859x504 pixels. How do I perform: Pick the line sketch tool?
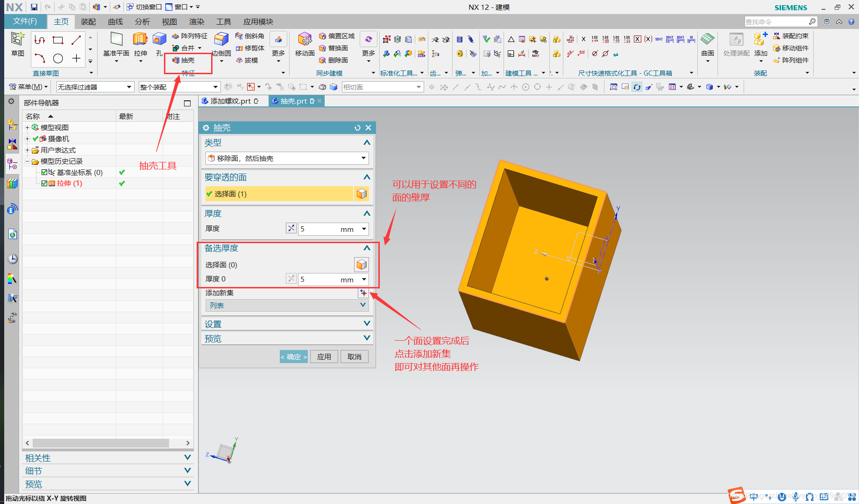point(76,40)
